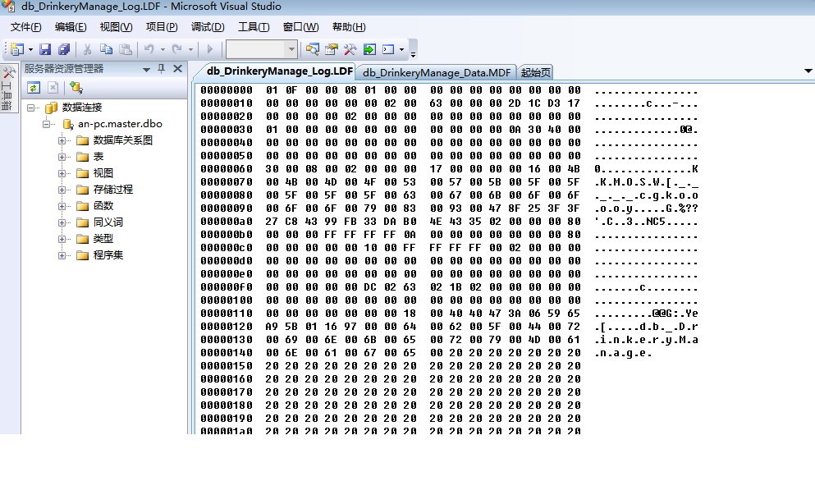The width and height of the screenshot is (815, 504).
Task: Open the New Project dropdown arrow
Action: tap(30, 50)
